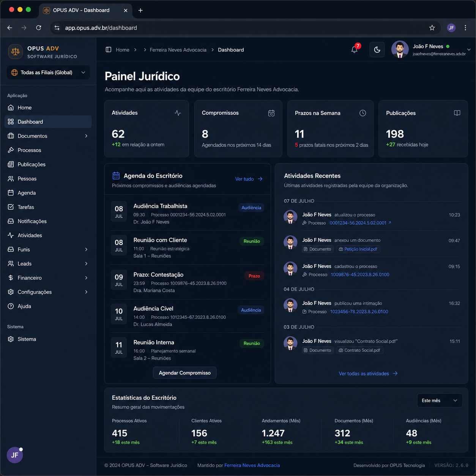Image resolution: width=476 pixels, height=476 pixels.
Task: Click the Ver tudo link
Action: click(x=249, y=179)
